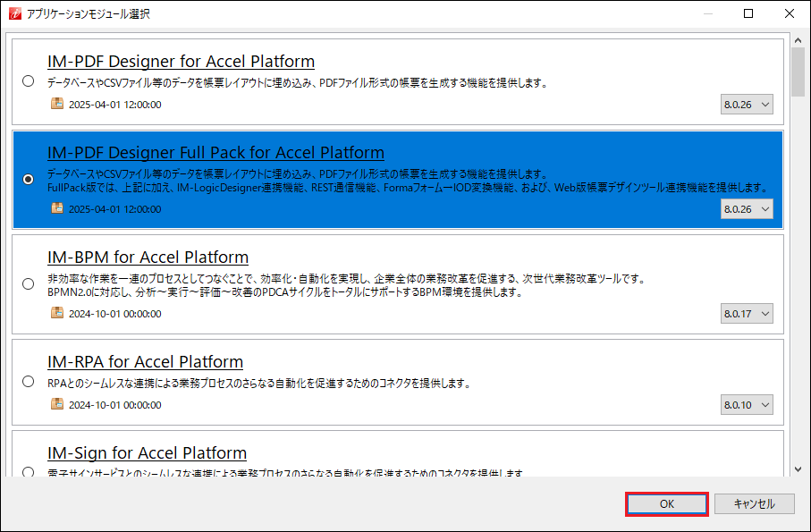Click the IM-RPA date 2024-10-01 00:00:00
The width and height of the screenshot is (811, 532).
pos(114,405)
